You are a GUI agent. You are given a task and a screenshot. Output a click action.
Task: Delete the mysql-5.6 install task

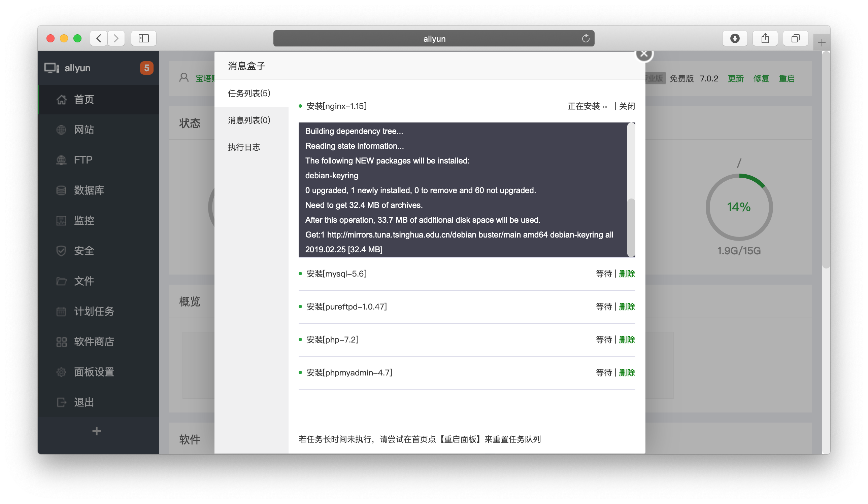pyautogui.click(x=627, y=274)
